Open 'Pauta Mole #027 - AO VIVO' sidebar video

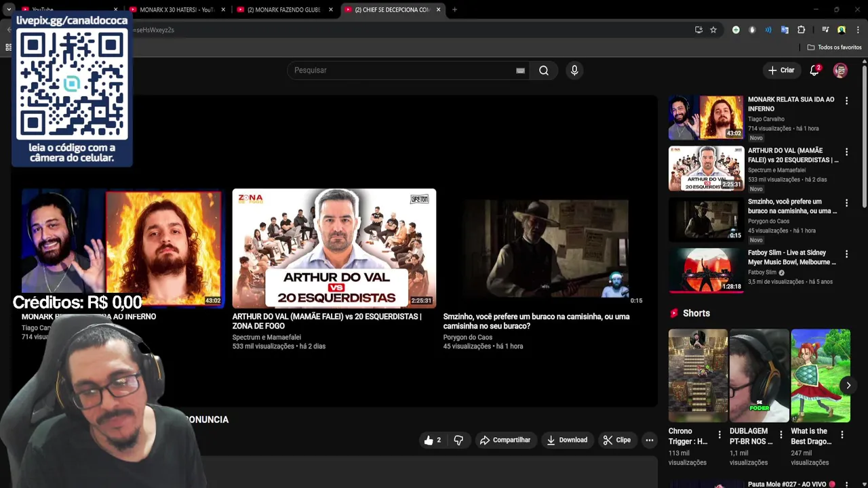click(x=791, y=484)
